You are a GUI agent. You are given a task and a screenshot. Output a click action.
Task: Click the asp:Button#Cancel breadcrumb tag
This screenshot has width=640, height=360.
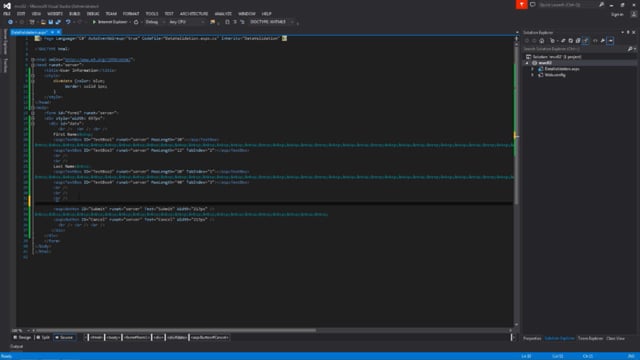209,338
